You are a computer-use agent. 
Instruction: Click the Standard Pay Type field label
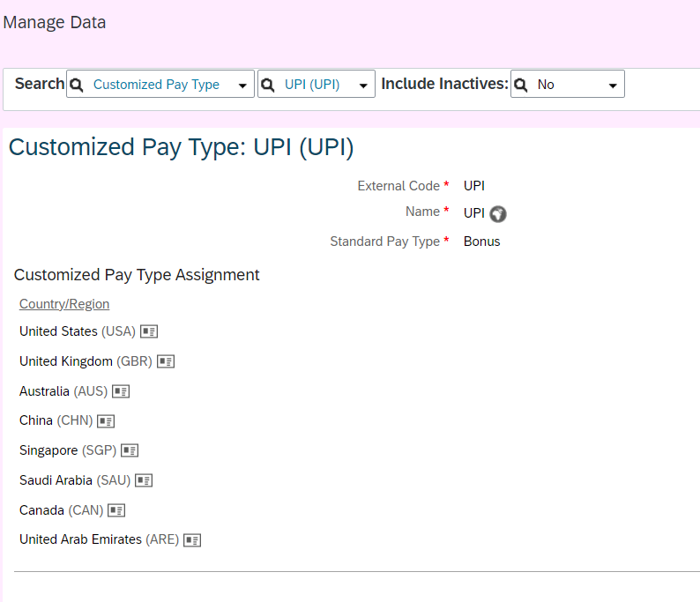pos(384,242)
